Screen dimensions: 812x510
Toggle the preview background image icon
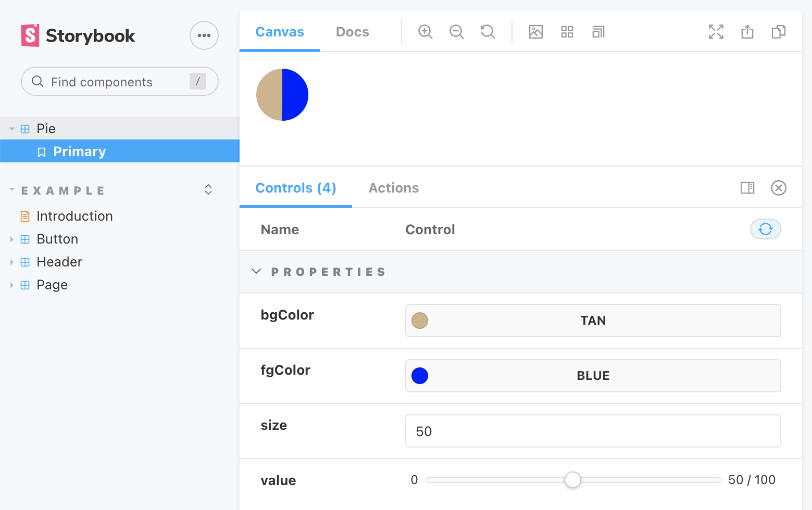coord(535,32)
